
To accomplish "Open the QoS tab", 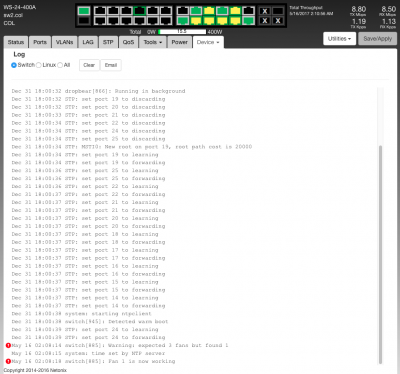I will click(x=128, y=42).
